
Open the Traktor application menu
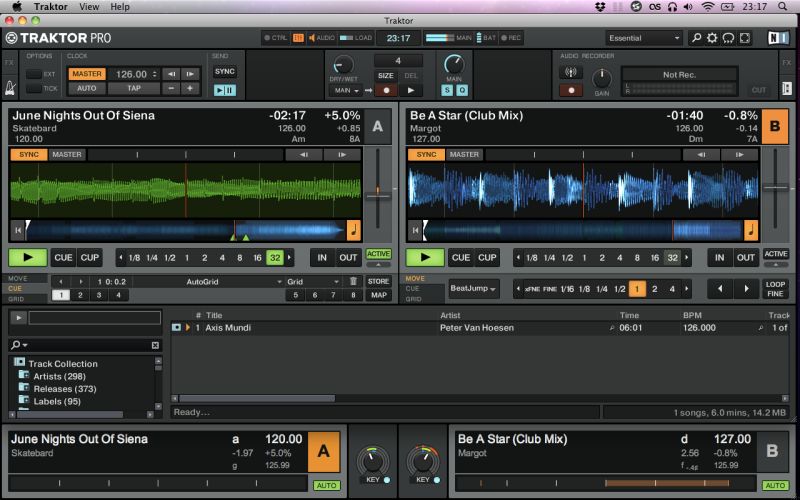coord(51,7)
